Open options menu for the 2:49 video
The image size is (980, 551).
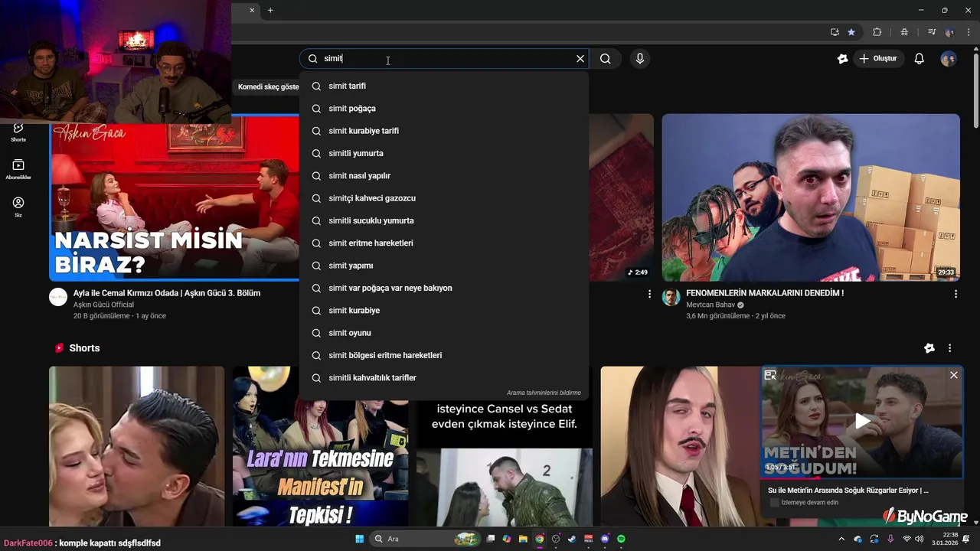point(650,294)
